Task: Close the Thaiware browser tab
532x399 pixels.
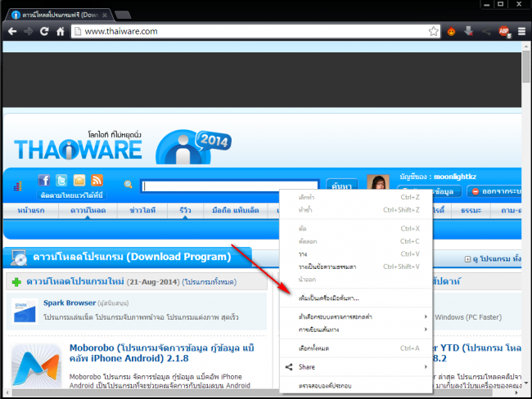Action: coord(105,16)
